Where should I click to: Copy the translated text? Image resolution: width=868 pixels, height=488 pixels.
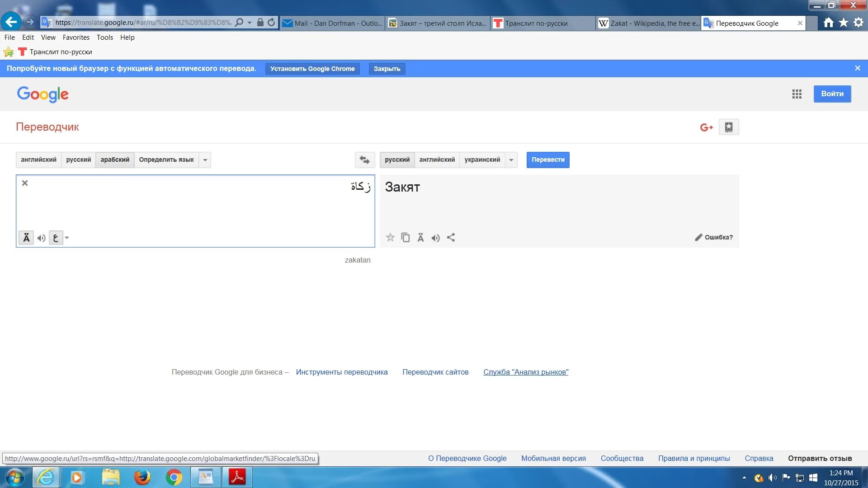click(x=406, y=238)
